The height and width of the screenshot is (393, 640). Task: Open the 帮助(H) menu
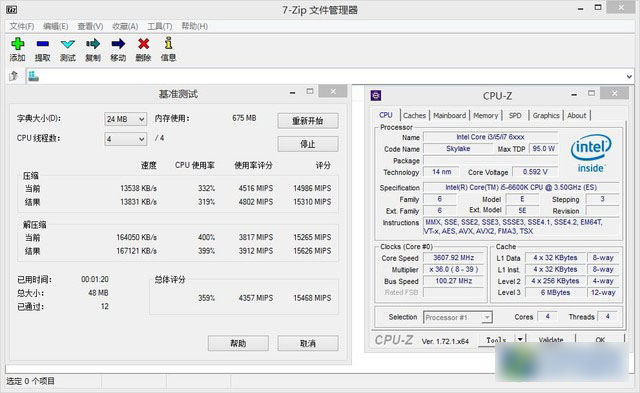tap(195, 27)
